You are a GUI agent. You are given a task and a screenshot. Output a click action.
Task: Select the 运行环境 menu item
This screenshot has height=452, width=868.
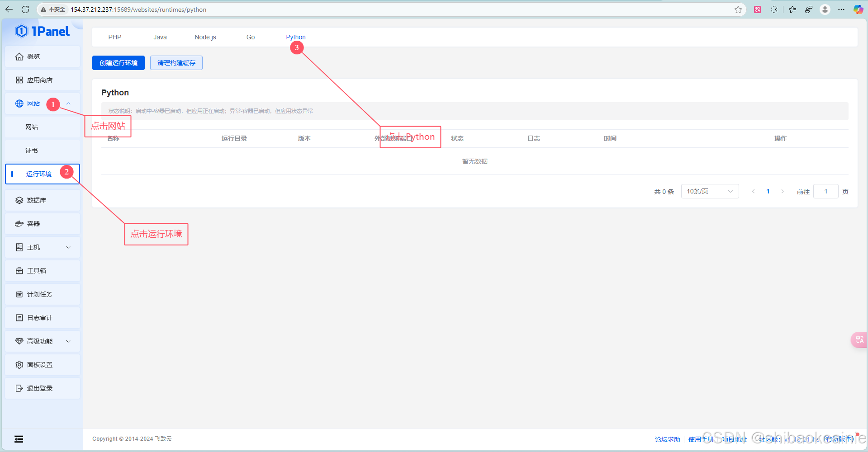(43, 174)
